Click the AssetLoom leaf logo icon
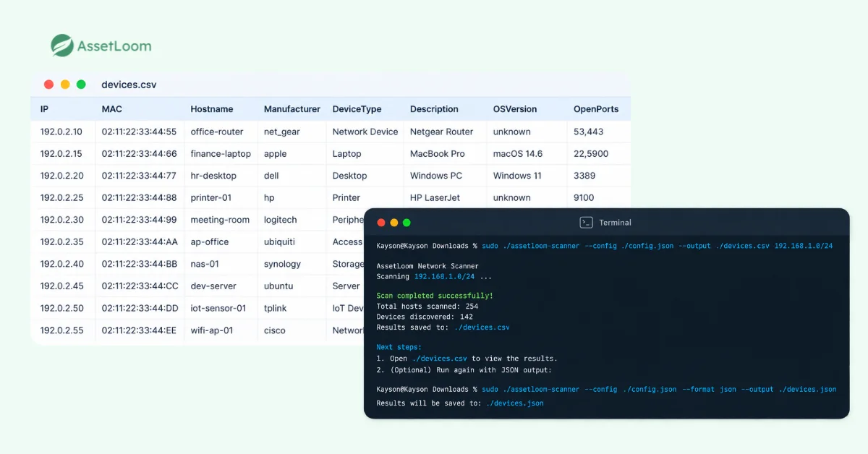 click(62, 46)
